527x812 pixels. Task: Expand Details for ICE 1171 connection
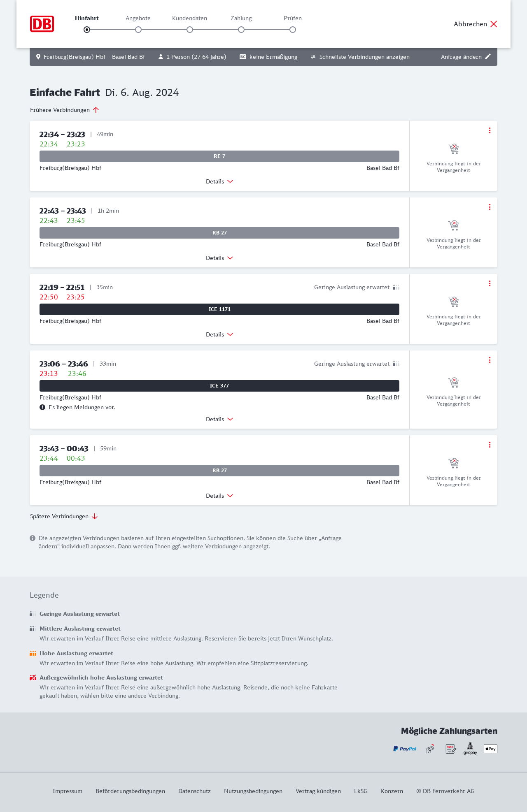[219, 334]
